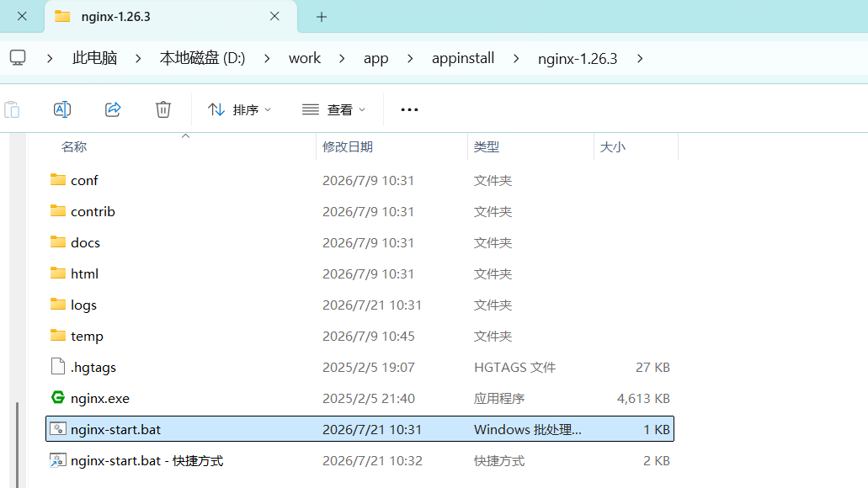Navigate to 本地磁盘 (D:) breadcrumb
Viewport: 868px width, 488px height.
pyautogui.click(x=203, y=58)
